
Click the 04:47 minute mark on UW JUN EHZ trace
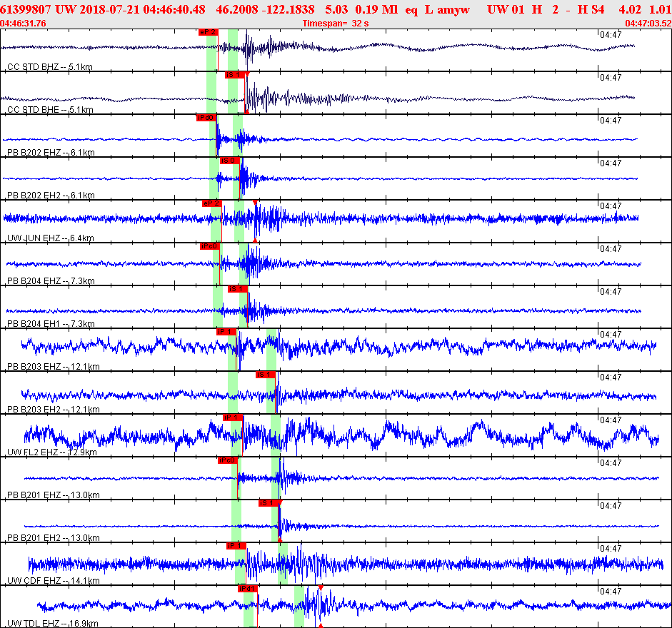[611, 206]
